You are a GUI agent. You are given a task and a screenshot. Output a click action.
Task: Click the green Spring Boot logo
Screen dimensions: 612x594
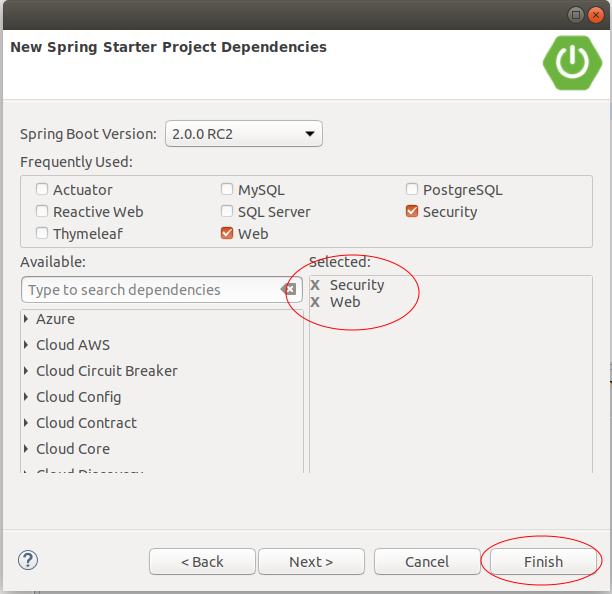pyautogui.click(x=572, y=63)
